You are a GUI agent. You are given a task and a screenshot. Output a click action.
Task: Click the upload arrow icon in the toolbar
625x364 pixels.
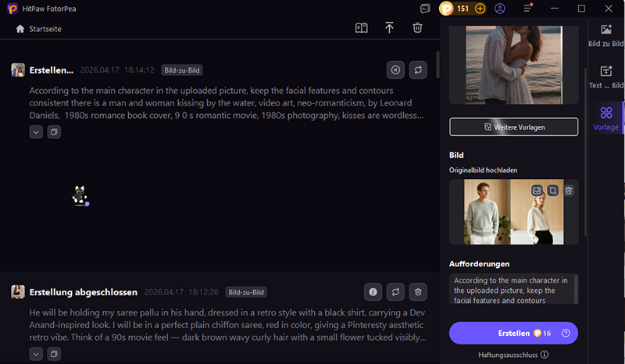[x=389, y=27]
